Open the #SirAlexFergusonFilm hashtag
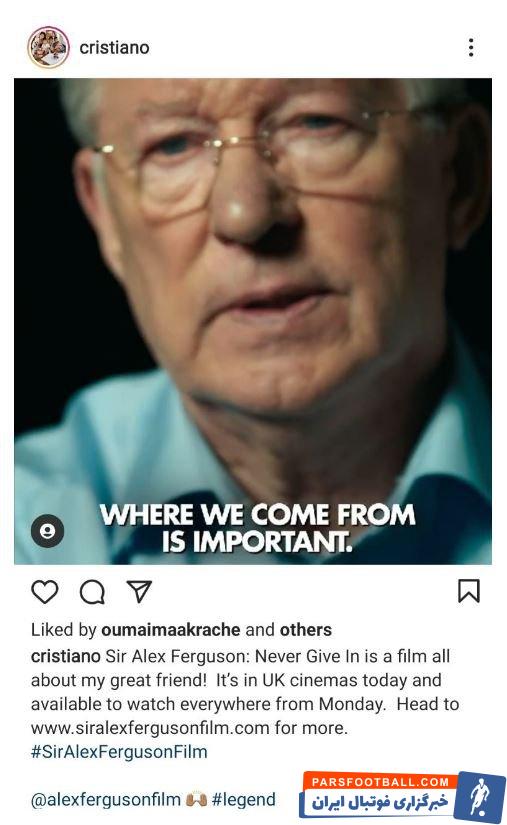Screen dimensions: 507x825 (x=119, y=751)
